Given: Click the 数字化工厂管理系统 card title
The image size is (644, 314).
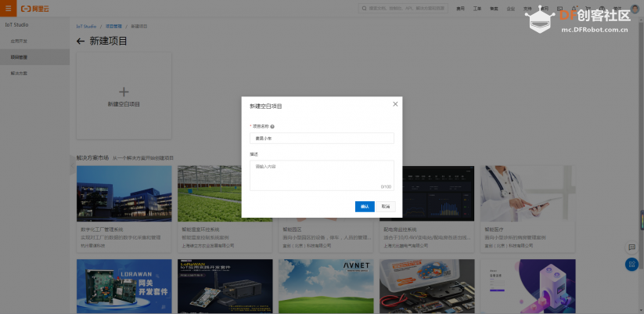Looking at the screenshot, I should coord(102,229).
